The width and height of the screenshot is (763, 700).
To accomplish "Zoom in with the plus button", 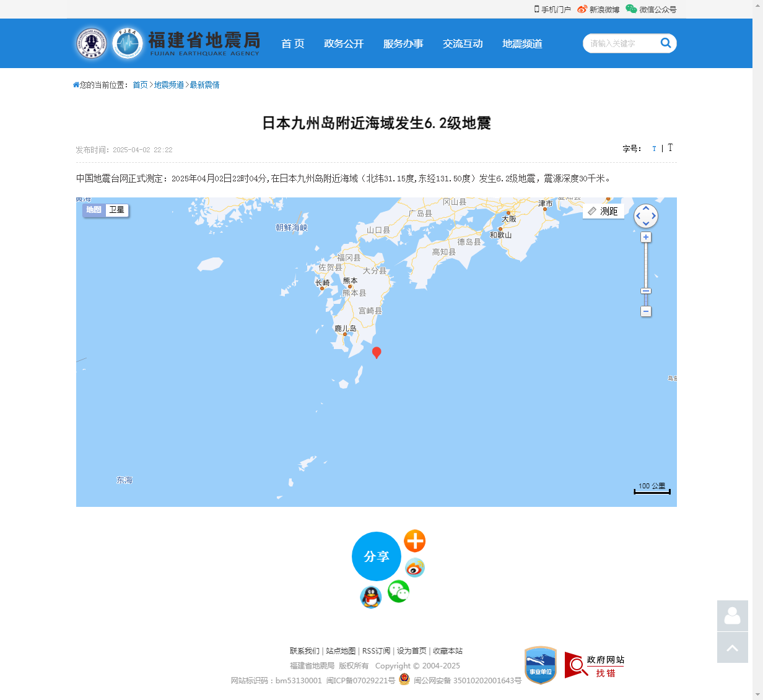I will point(646,237).
